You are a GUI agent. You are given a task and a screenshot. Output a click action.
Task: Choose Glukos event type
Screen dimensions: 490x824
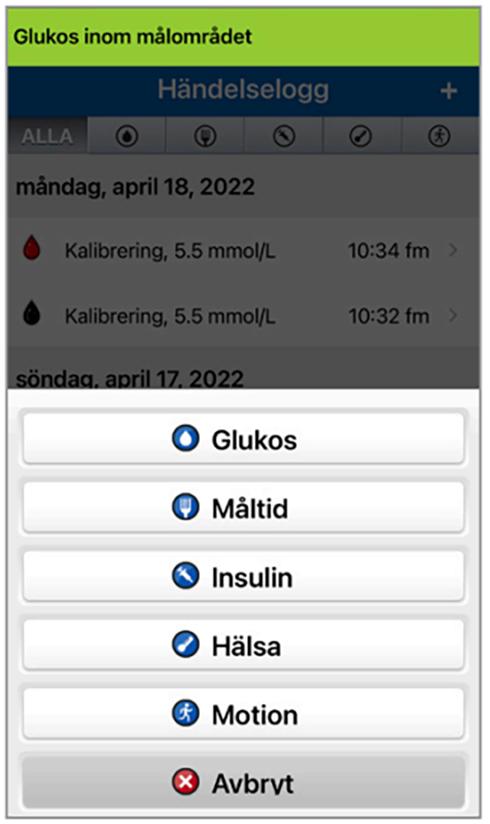243,438
